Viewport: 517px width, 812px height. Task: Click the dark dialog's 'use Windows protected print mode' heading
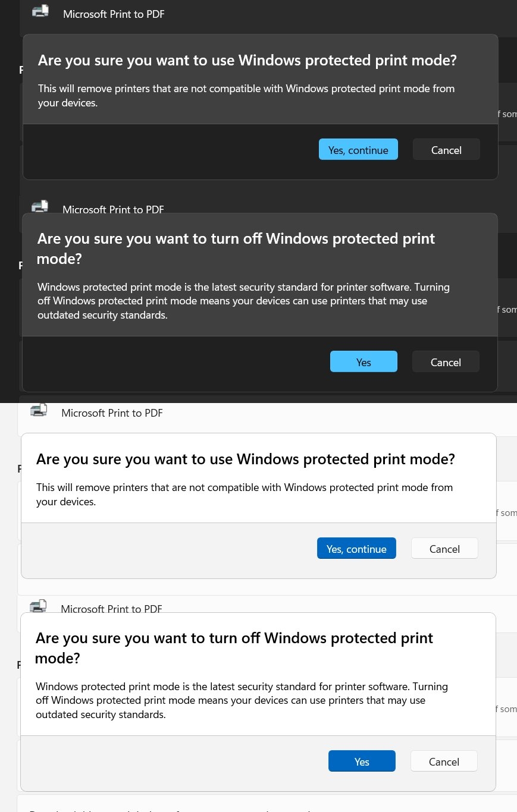click(x=247, y=61)
